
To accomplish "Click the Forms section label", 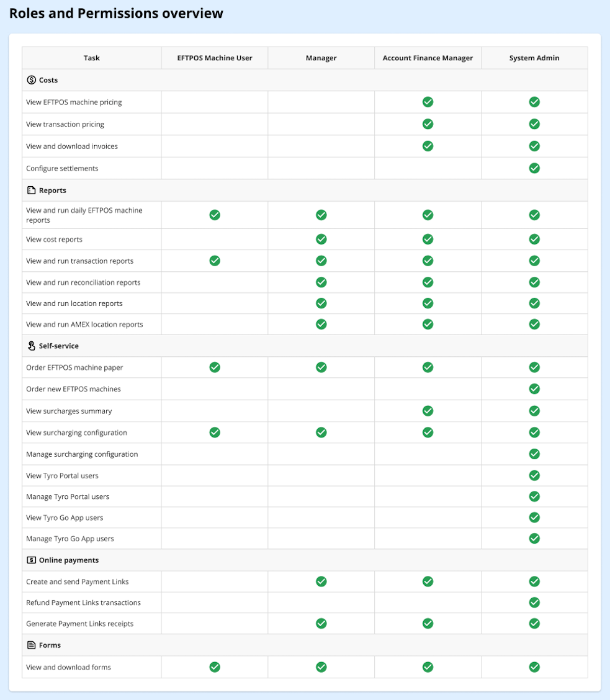I will click(50, 645).
